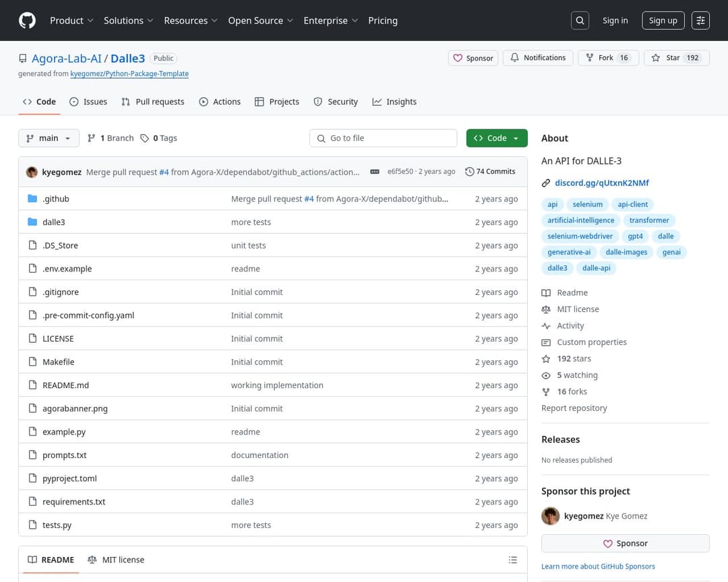Click the Go to file search field
The width and height of the screenshot is (728, 582).
[383, 138]
